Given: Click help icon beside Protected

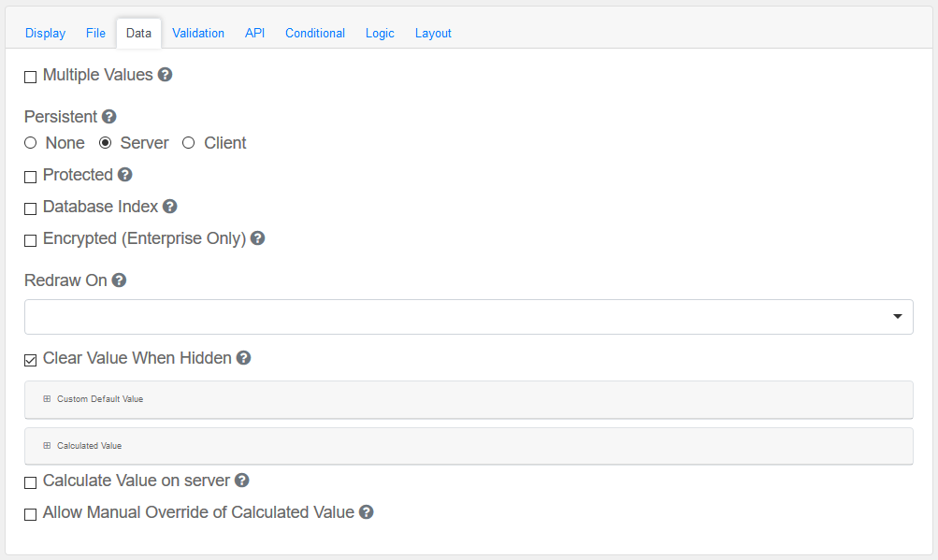Looking at the screenshot, I should click(125, 175).
